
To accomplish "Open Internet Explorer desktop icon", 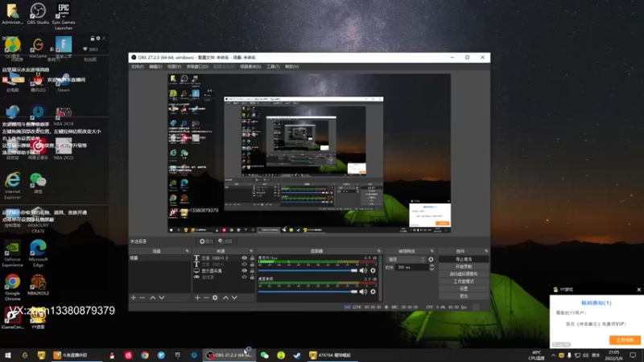I will tap(12, 186).
